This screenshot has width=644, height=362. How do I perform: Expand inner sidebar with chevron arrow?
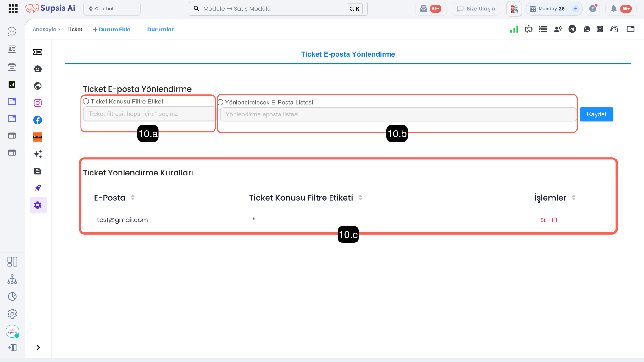(38, 348)
